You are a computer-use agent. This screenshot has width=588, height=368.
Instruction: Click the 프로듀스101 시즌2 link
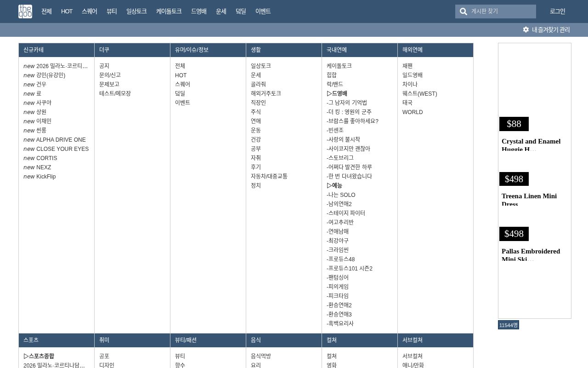point(350,268)
